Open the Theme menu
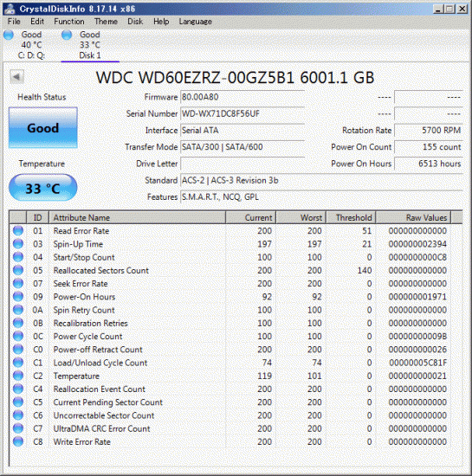Viewport: 472px width, 476px height. pyautogui.click(x=106, y=22)
